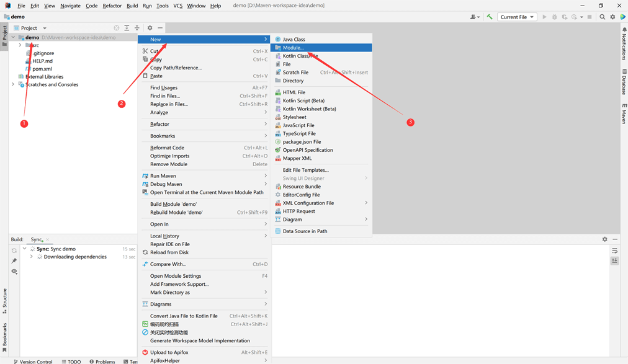Open the Notifications tool window
628x364 pixels.
tap(624, 44)
